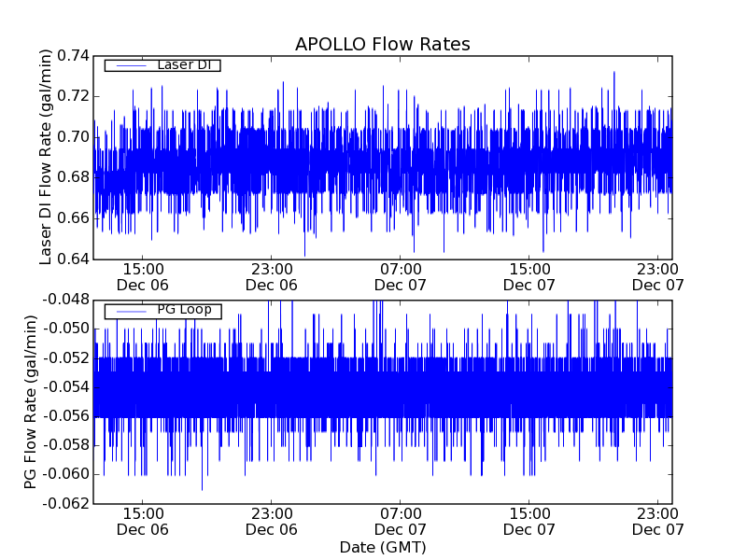The image size is (747, 560).
Task: Click the "APOLLO Flow Rates" chart title
Action: coord(383,44)
